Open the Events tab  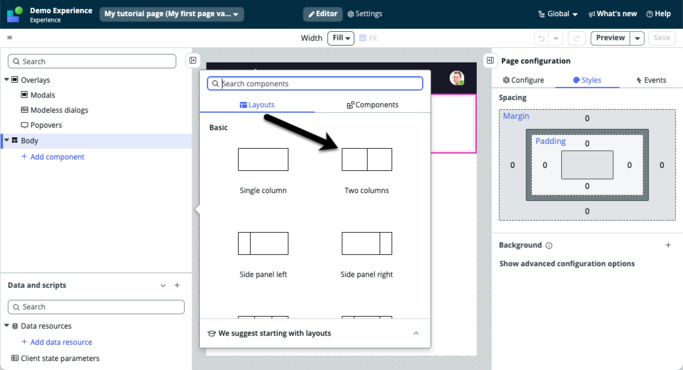[x=651, y=80]
